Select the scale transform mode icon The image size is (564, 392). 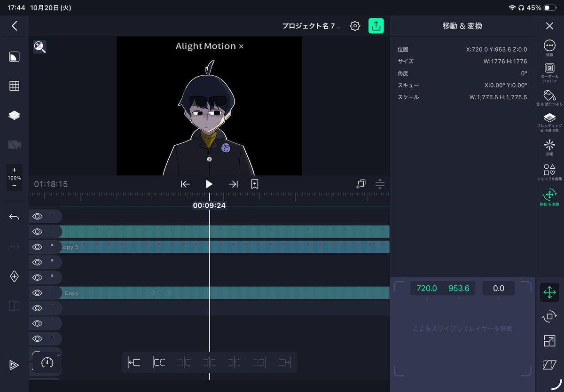549,341
